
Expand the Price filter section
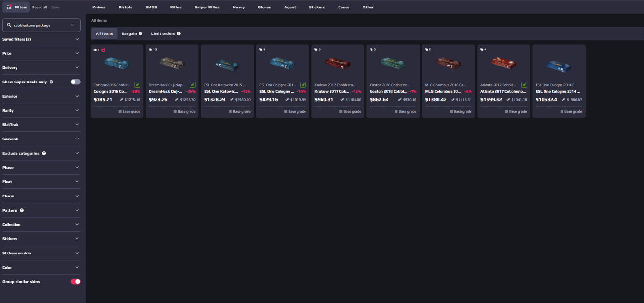[x=41, y=53]
